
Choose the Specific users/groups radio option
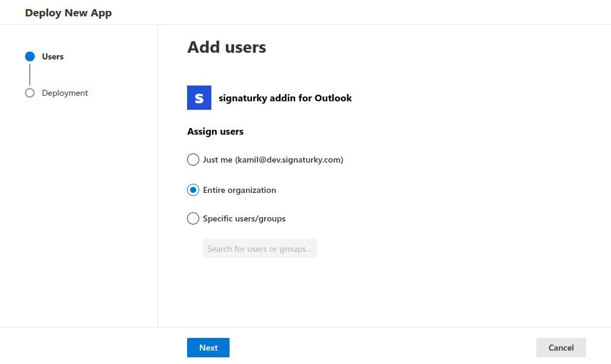(193, 218)
